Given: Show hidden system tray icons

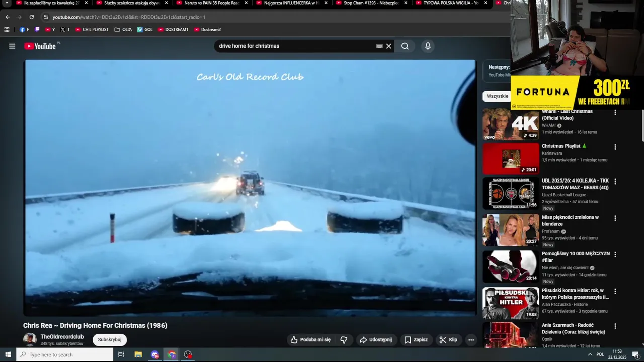Looking at the screenshot, I should tap(590, 354).
